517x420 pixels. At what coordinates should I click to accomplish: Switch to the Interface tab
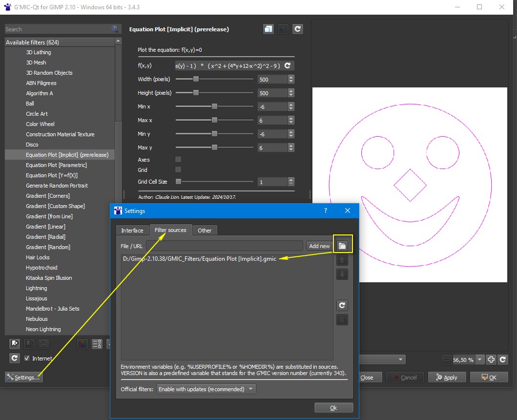132,231
